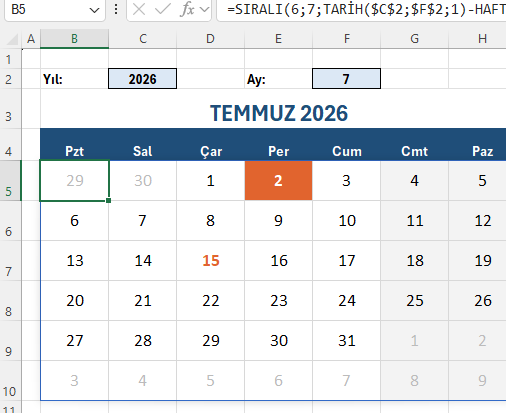Select the month input cell in row 2
506x413 pixels.
click(347, 79)
